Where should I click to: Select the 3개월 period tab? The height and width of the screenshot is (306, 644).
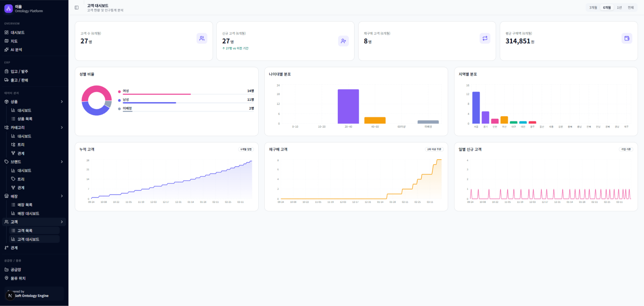click(593, 8)
